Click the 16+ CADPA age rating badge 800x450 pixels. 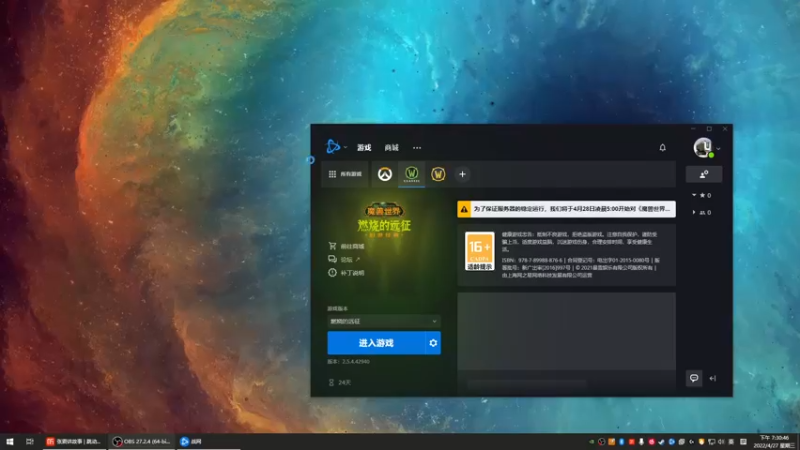(479, 251)
